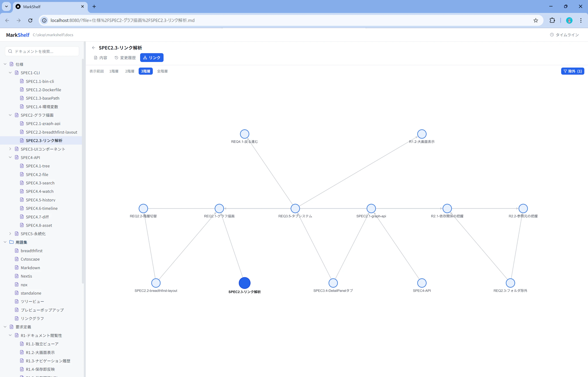Open the browser extensions puzzle icon
Screen dimensions: 588x377
point(552,20)
